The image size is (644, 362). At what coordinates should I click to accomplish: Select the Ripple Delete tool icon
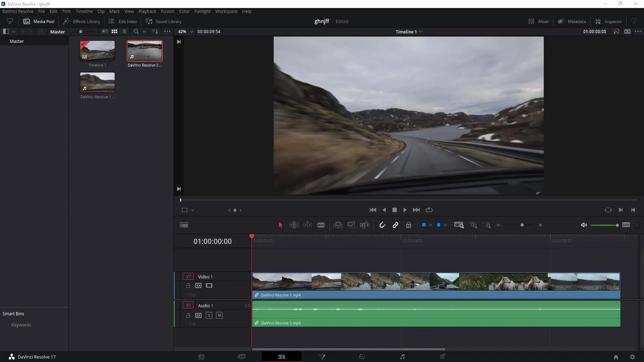(x=294, y=225)
